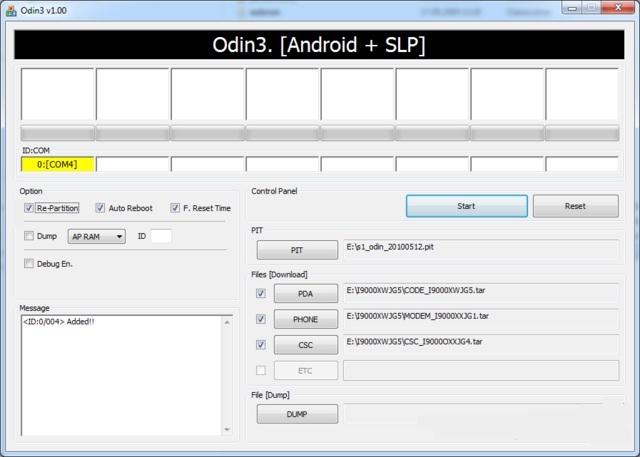Tick the ETC file checkbox

pyautogui.click(x=261, y=370)
